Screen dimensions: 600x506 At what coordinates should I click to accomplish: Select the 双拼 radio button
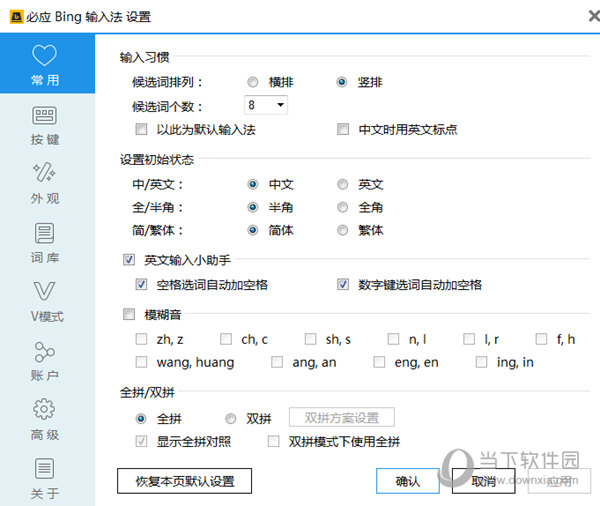click(230, 419)
